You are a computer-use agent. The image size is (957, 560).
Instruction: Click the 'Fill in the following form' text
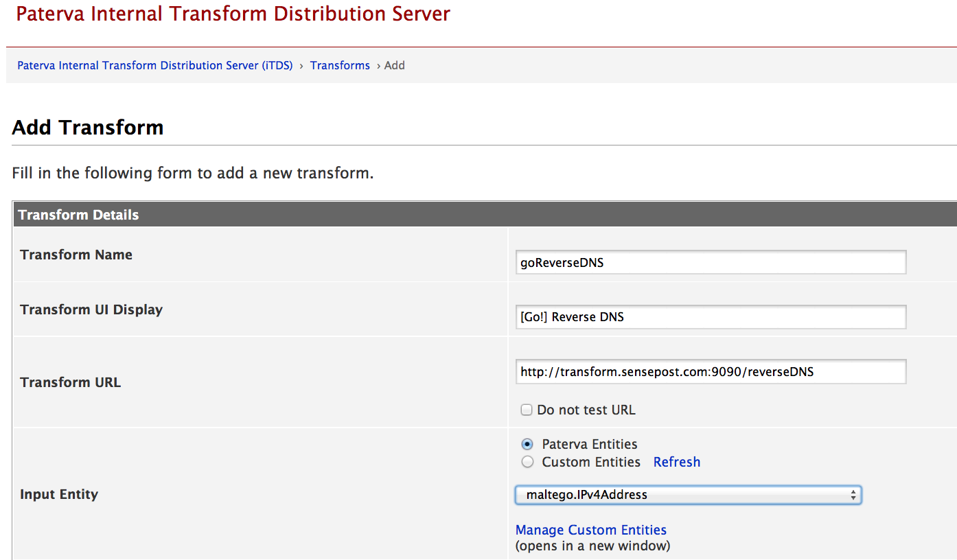point(193,173)
